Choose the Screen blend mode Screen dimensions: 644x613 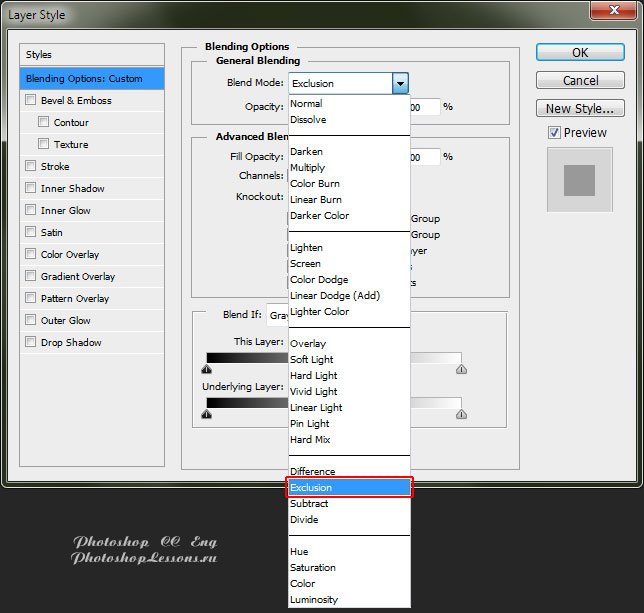(305, 264)
